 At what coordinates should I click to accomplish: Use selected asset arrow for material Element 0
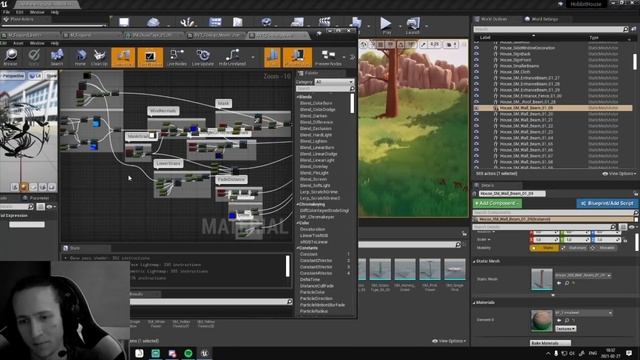point(559,320)
